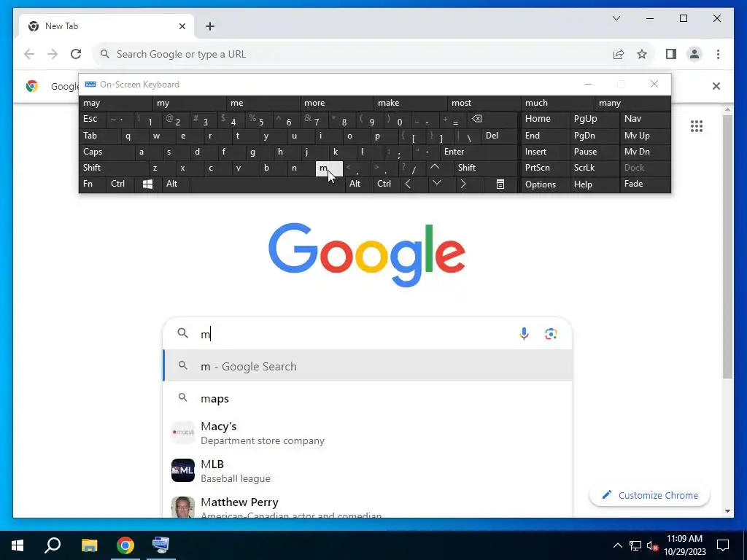The height and width of the screenshot is (560, 747).
Task: Select word prediction 'much'
Action: (x=558, y=104)
